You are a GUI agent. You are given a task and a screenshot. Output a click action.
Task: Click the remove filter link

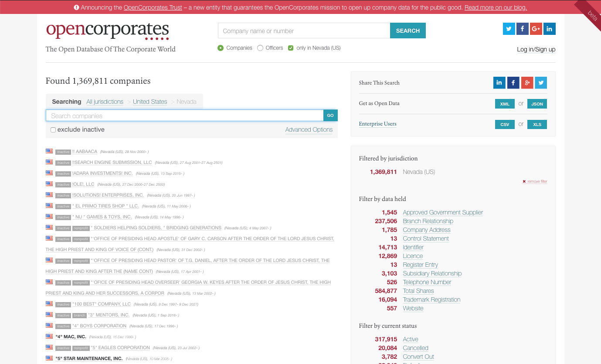537,181
